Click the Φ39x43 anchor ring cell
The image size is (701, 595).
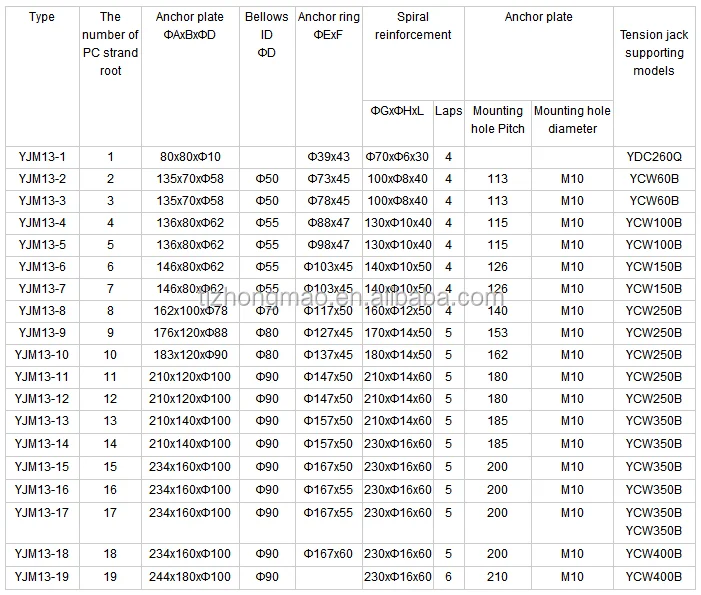328,157
